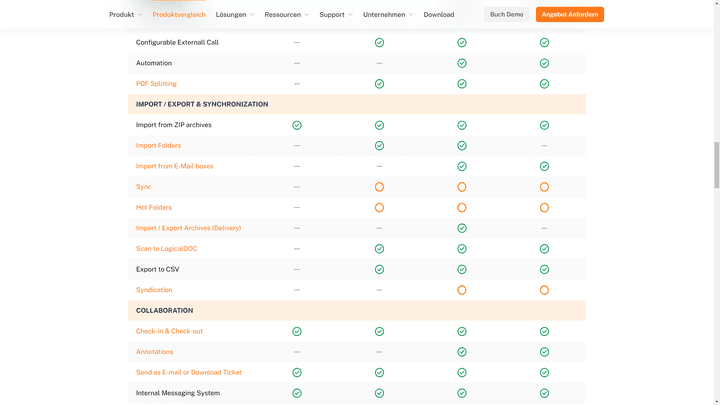The image size is (720, 405).
Task: Follow the Import from E-Mail boxes link
Action: (x=174, y=166)
